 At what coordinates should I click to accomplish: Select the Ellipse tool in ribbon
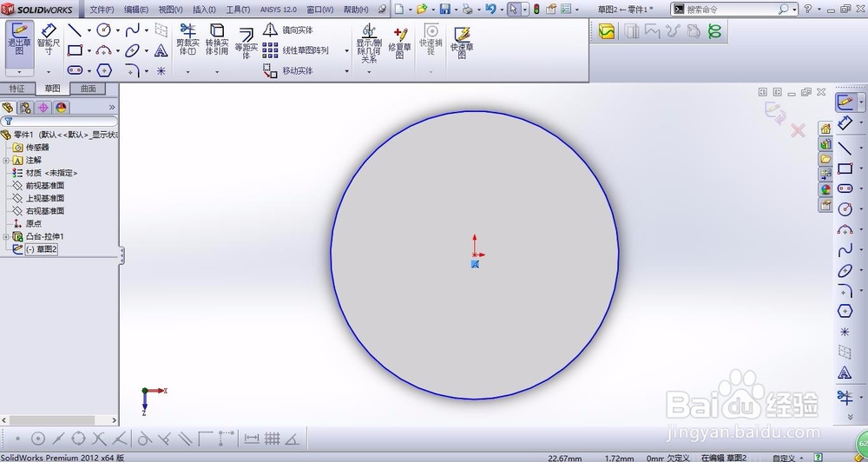click(x=132, y=50)
